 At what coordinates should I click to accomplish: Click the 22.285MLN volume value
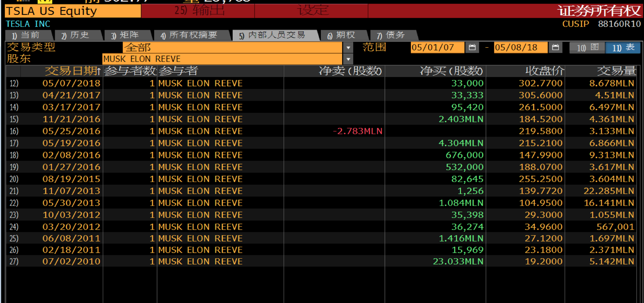point(609,191)
